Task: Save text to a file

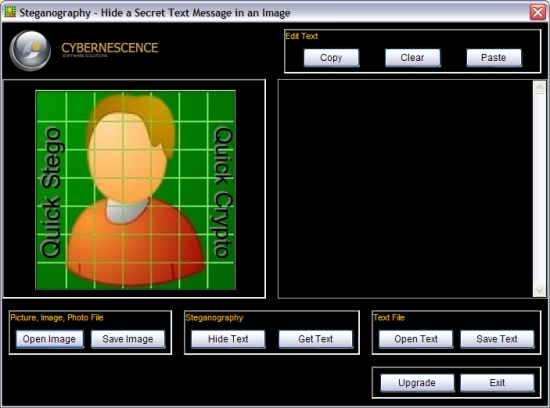Action: coord(497,339)
